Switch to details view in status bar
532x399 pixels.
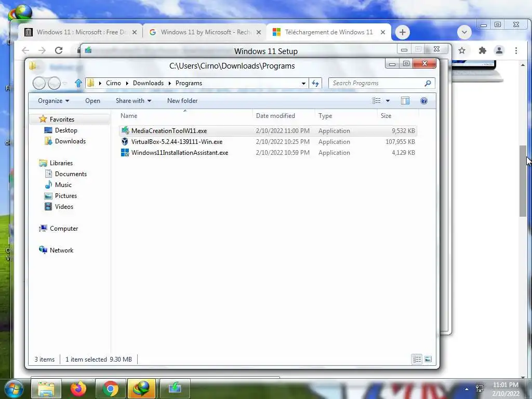click(417, 359)
